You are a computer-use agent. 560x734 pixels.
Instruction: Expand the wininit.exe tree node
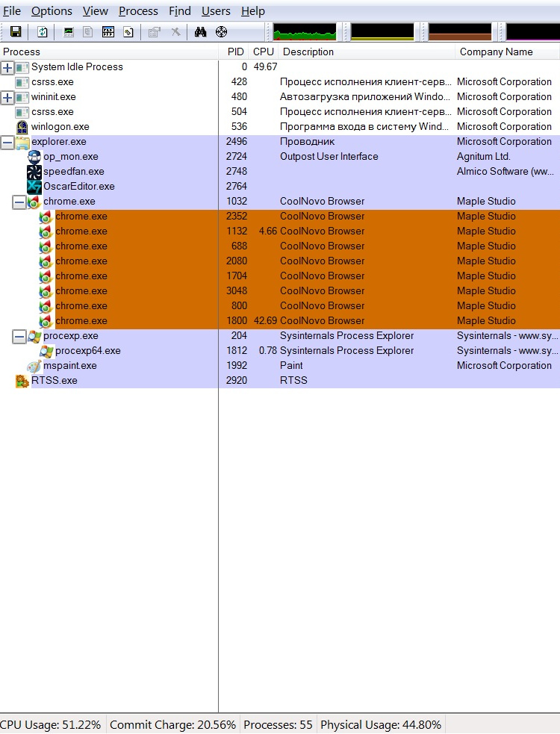click(7, 97)
